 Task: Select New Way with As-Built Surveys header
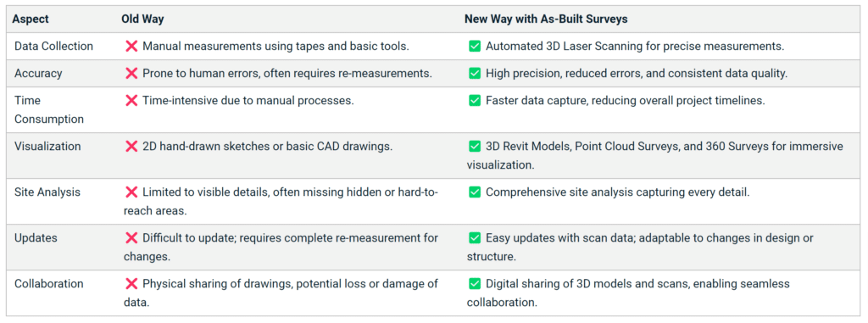coord(546,19)
